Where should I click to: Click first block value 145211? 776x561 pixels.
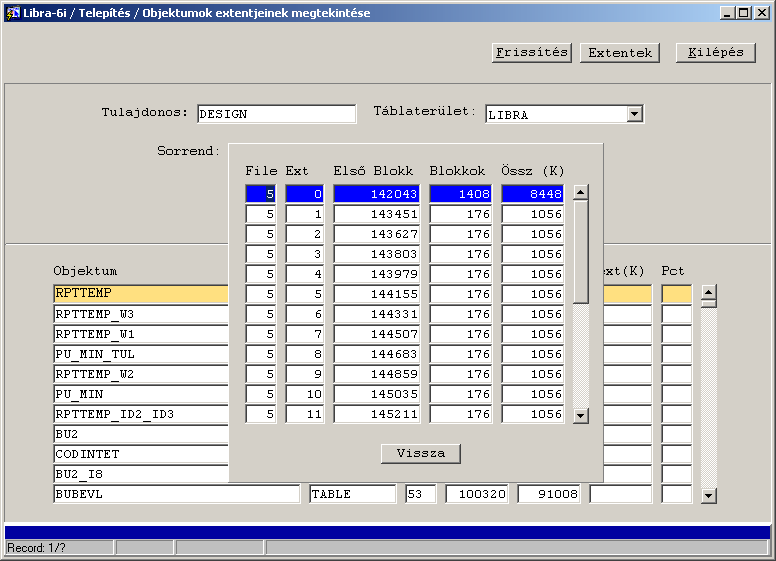tap(376, 414)
